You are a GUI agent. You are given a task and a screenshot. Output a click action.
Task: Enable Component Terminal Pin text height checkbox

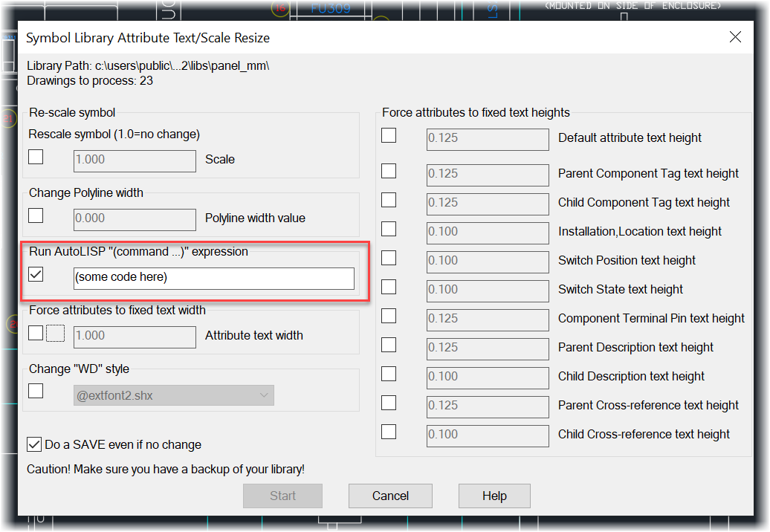coord(388,315)
